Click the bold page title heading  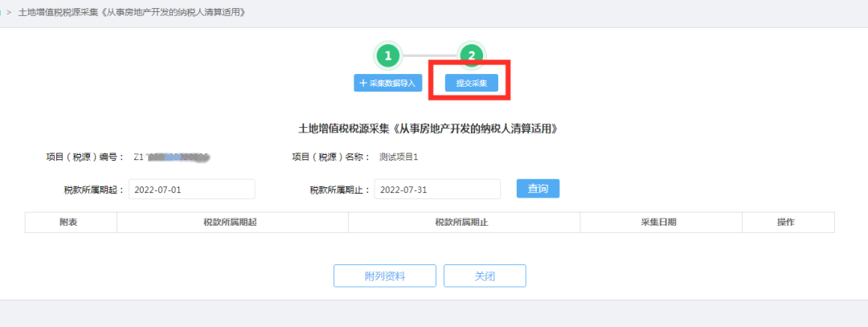(x=428, y=129)
